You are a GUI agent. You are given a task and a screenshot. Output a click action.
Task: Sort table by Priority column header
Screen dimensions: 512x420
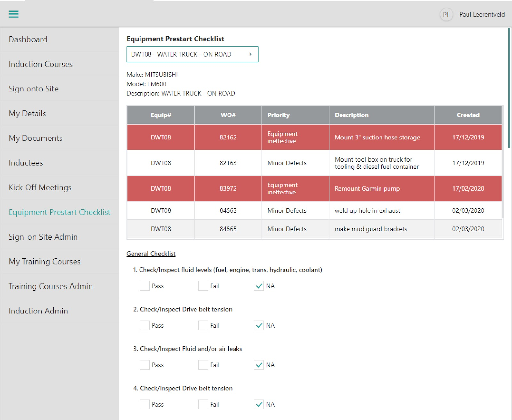pyautogui.click(x=278, y=115)
